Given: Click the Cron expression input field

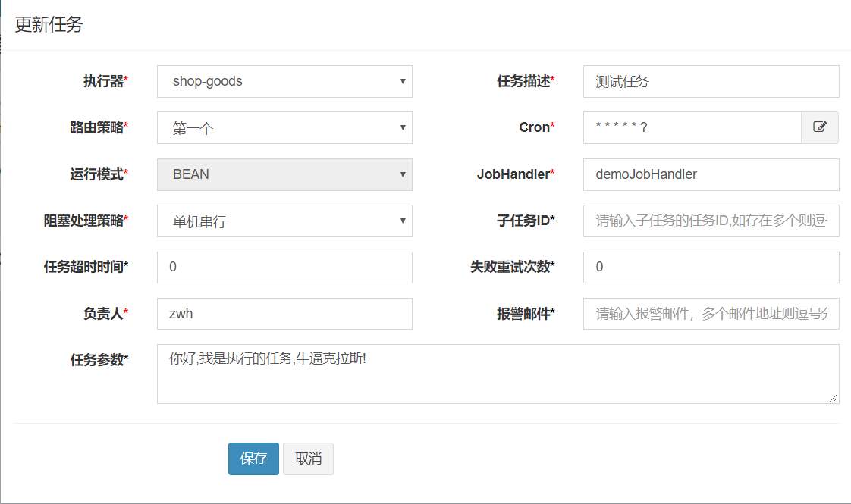Looking at the screenshot, I should point(692,127).
